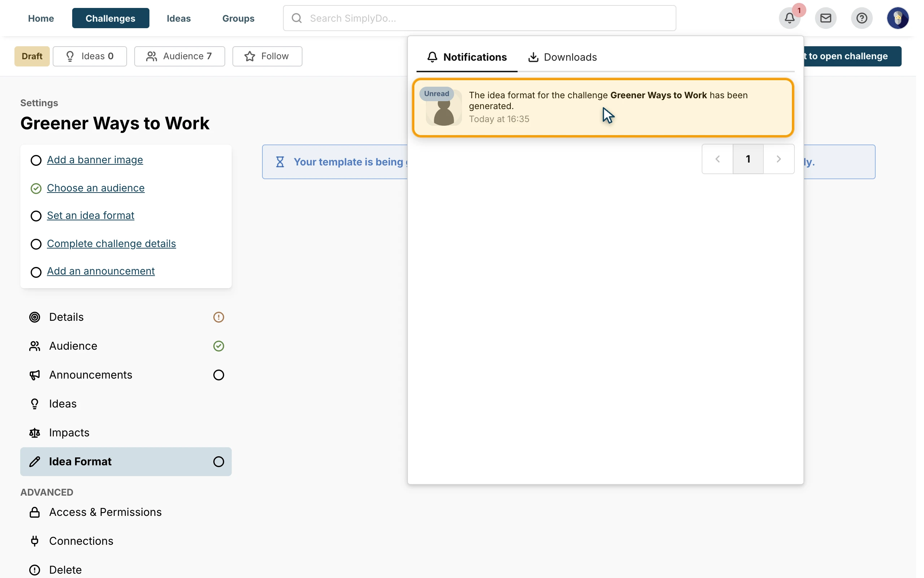Open the Set an idea format link
The width and height of the screenshot is (924, 578).
(91, 216)
